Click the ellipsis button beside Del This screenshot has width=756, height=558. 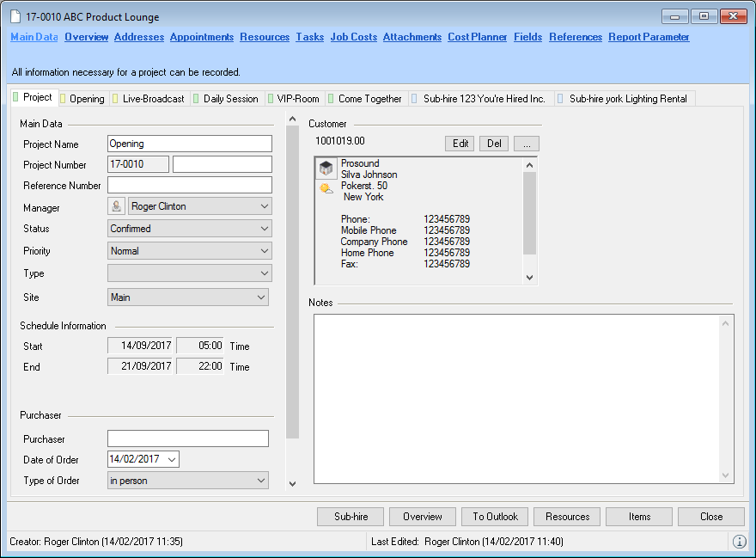click(527, 144)
